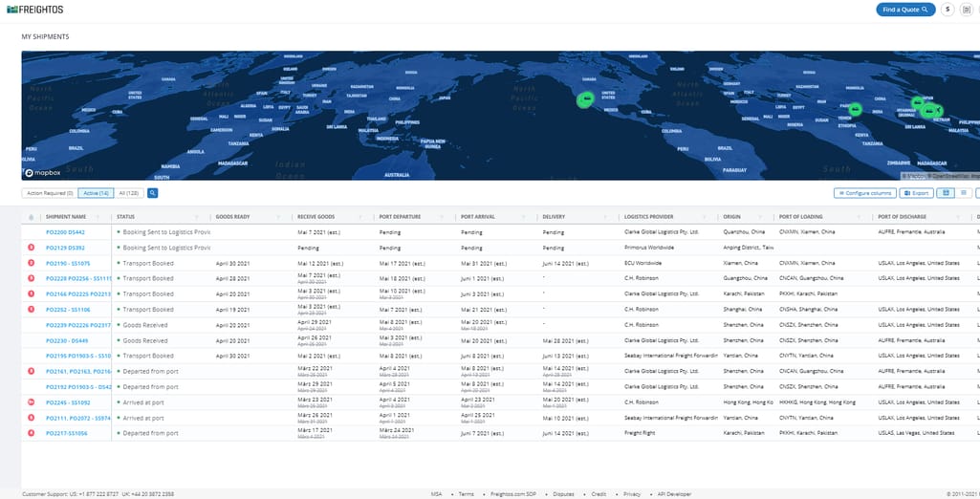This screenshot has height=499, width=980.
Task: Click the green ship marker next to Japan label
Action: (x=918, y=101)
